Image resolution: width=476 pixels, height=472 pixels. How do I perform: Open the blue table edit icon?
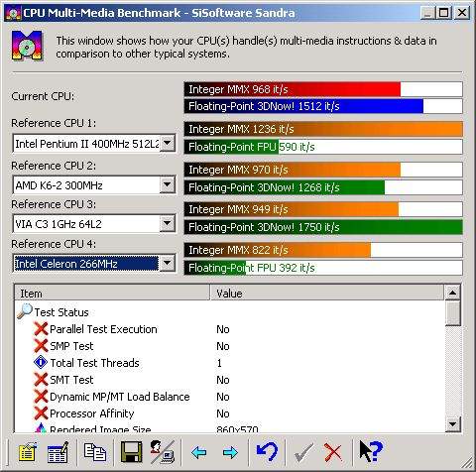click(58, 452)
